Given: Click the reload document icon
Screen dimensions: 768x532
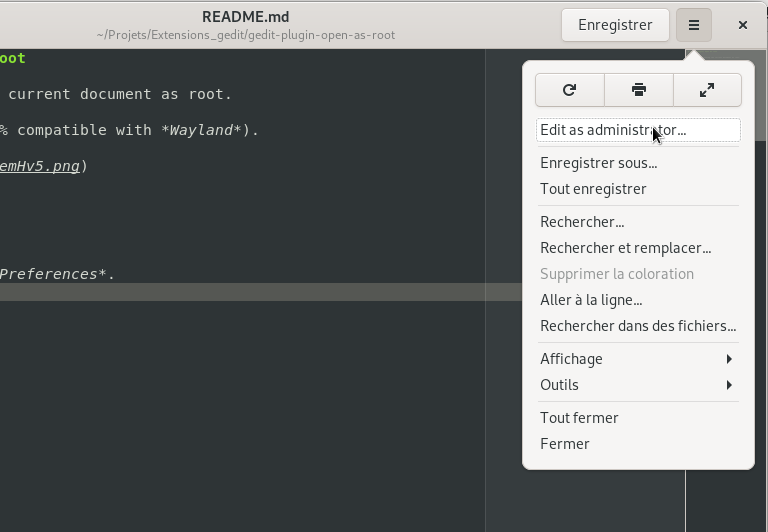Looking at the screenshot, I should click(570, 90).
